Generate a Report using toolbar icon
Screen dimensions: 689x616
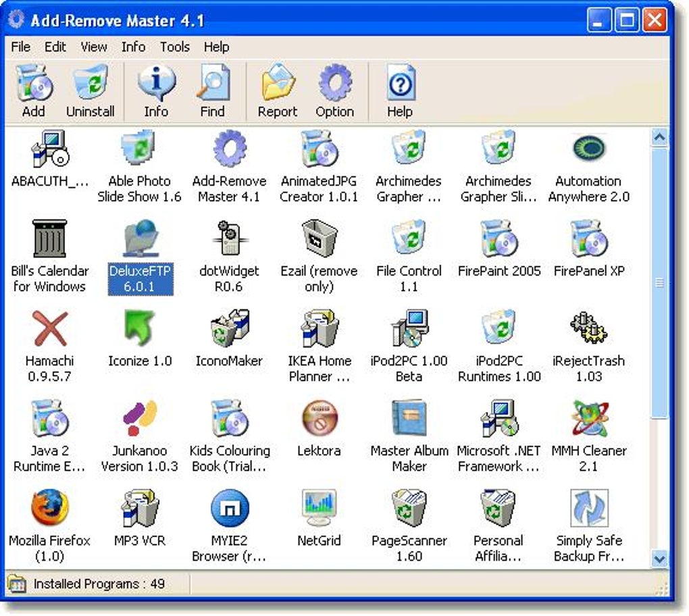click(x=276, y=86)
